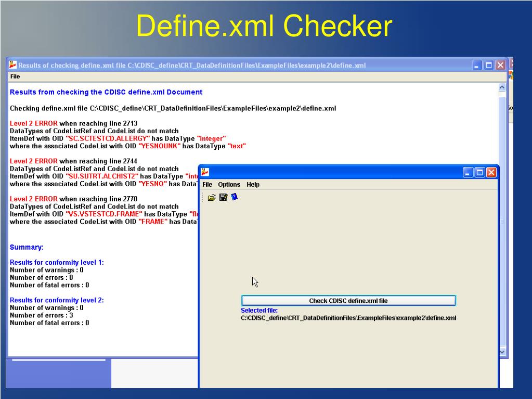Click the 'Summary:' heading

click(x=27, y=247)
